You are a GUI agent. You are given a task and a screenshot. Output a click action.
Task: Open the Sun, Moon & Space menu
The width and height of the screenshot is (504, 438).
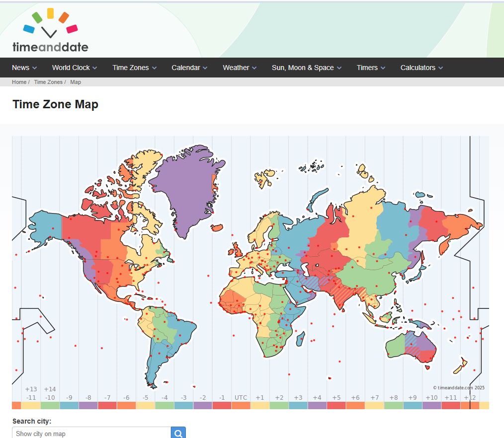pos(306,68)
